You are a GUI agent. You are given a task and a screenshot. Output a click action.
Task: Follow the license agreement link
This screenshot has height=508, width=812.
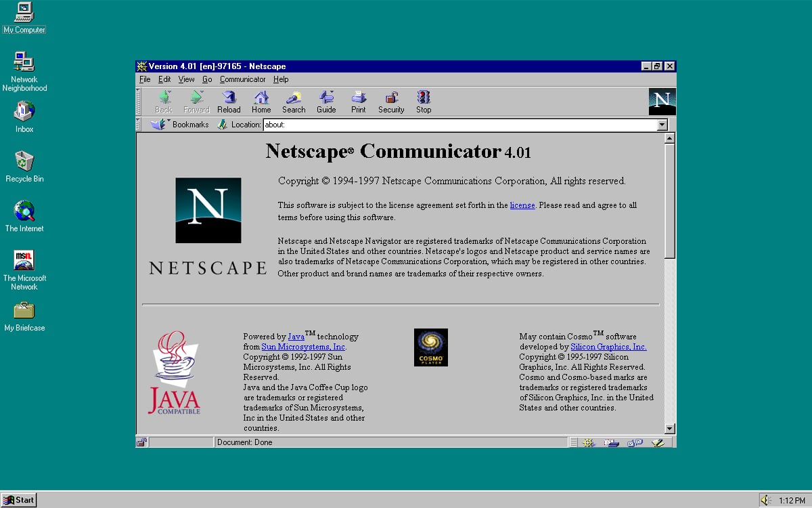click(522, 205)
